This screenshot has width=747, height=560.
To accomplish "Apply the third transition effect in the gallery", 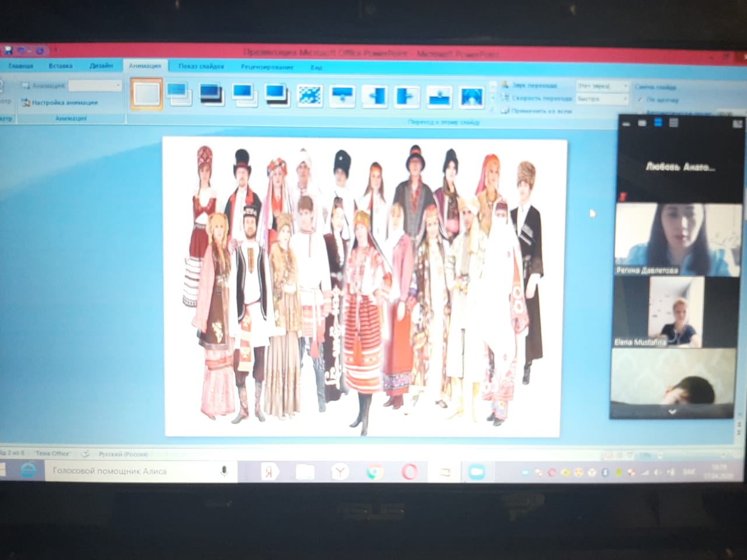I will [212, 93].
